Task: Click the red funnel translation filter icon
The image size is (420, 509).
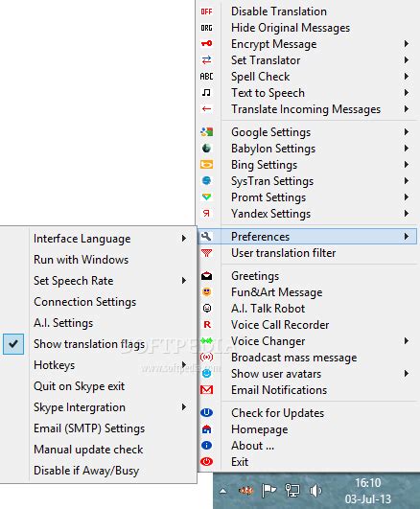Action: tap(206, 253)
